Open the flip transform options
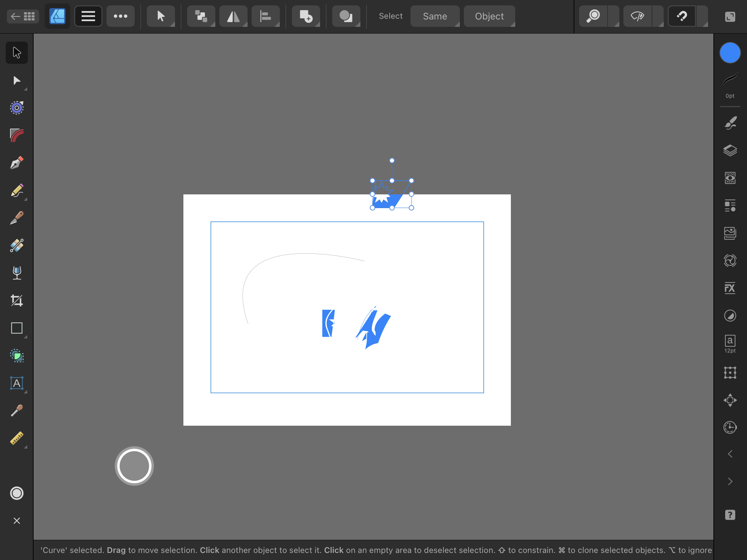747x560 pixels. [x=233, y=16]
